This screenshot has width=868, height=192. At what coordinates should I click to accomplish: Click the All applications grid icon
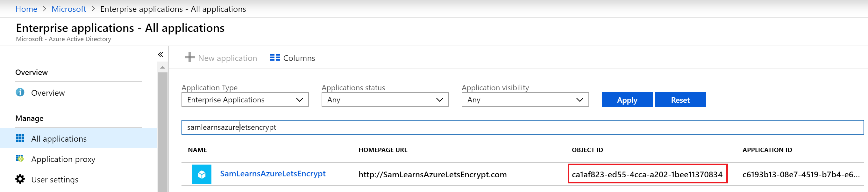coord(20,138)
